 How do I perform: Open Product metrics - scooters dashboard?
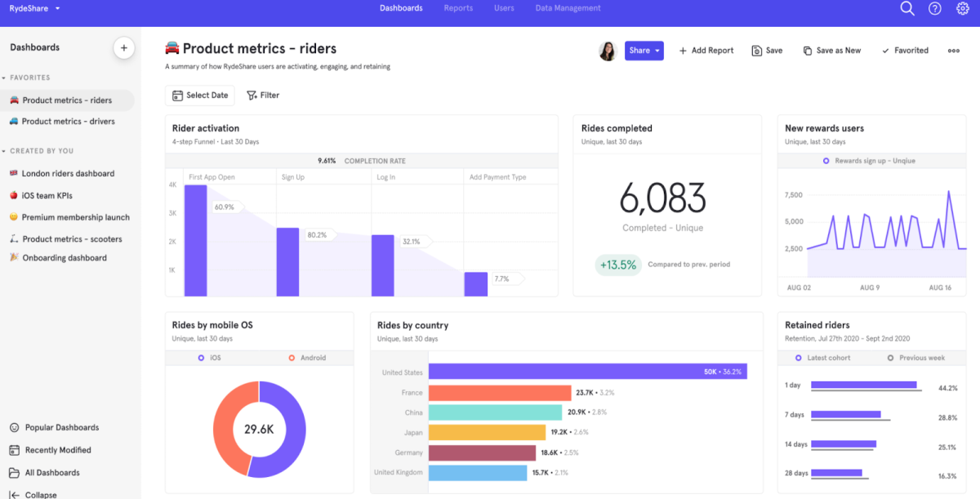(x=68, y=239)
